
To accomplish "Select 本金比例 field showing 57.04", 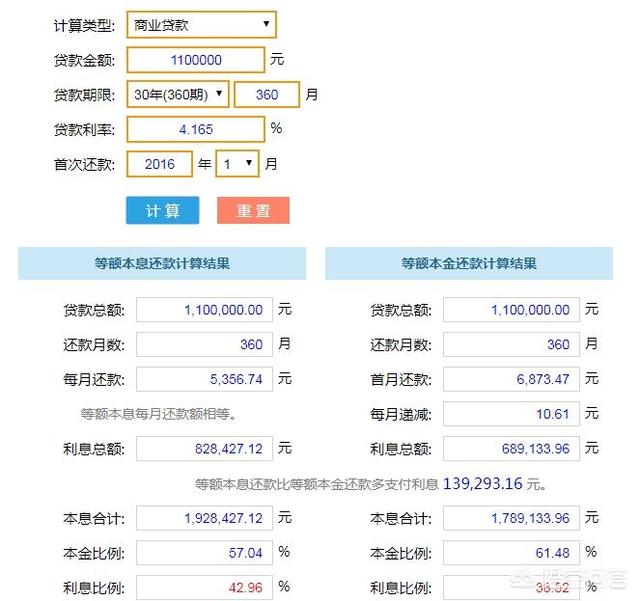I will point(204,553).
